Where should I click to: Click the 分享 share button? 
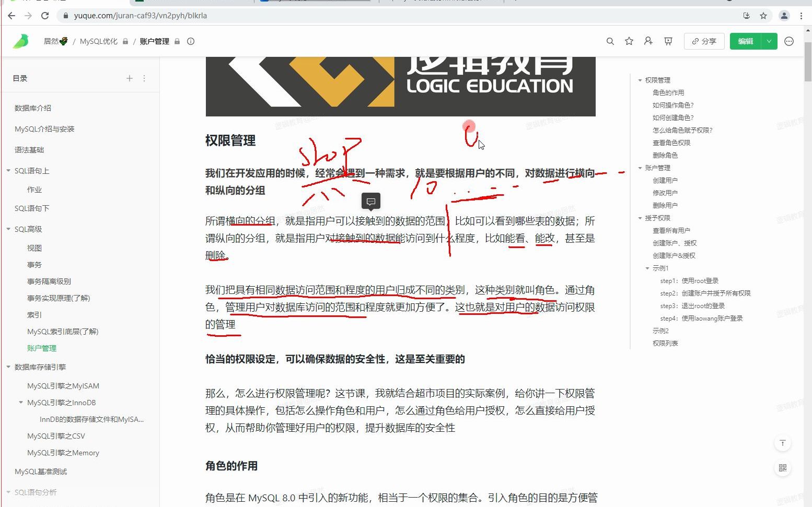click(704, 41)
